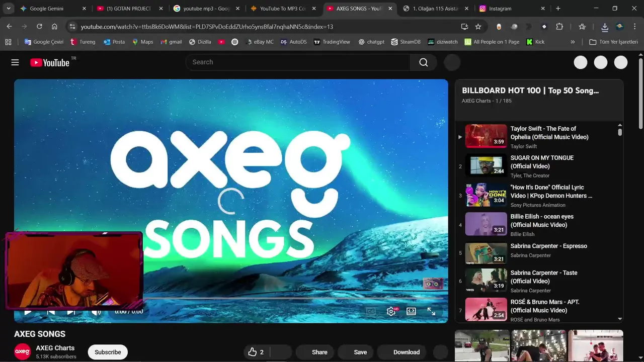Open browser extensions puzzle icon
Image resolution: width=644 pixels, height=362 pixels.
559,27
